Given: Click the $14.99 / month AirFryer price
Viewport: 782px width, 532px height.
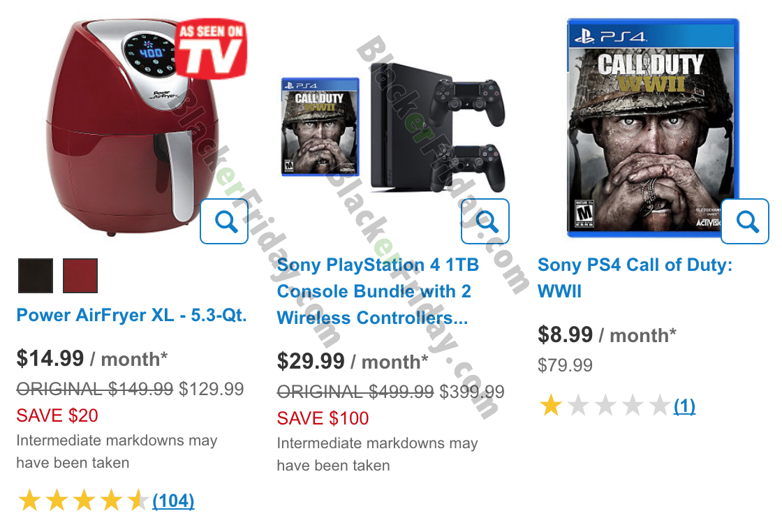Looking at the screenshot, I should pyautogui.click(x=91, y=358).
